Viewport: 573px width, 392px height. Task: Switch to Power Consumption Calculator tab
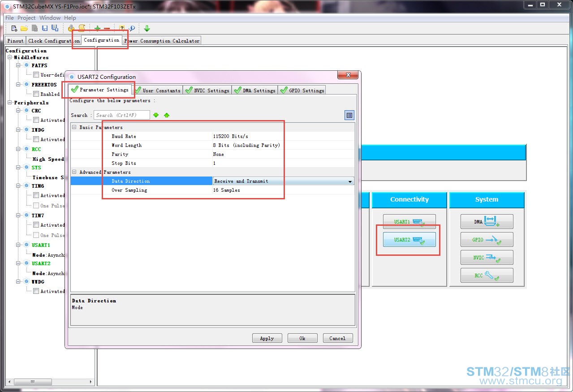[x=162, y=41]
